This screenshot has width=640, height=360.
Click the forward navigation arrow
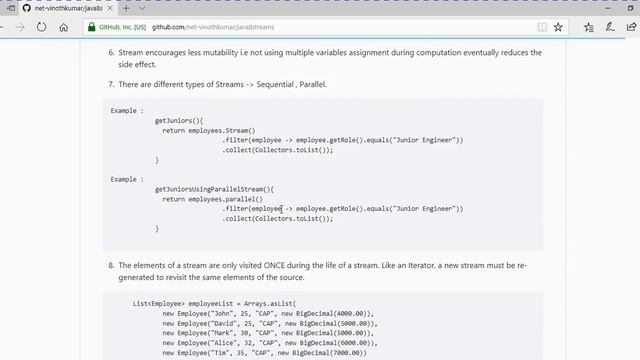pos(20,27)
